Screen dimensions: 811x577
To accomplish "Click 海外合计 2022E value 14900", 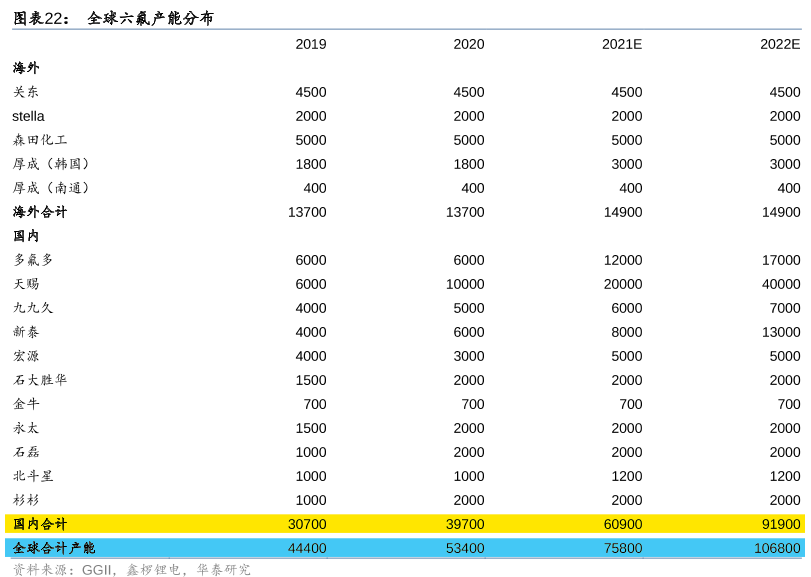I will 781,212.
